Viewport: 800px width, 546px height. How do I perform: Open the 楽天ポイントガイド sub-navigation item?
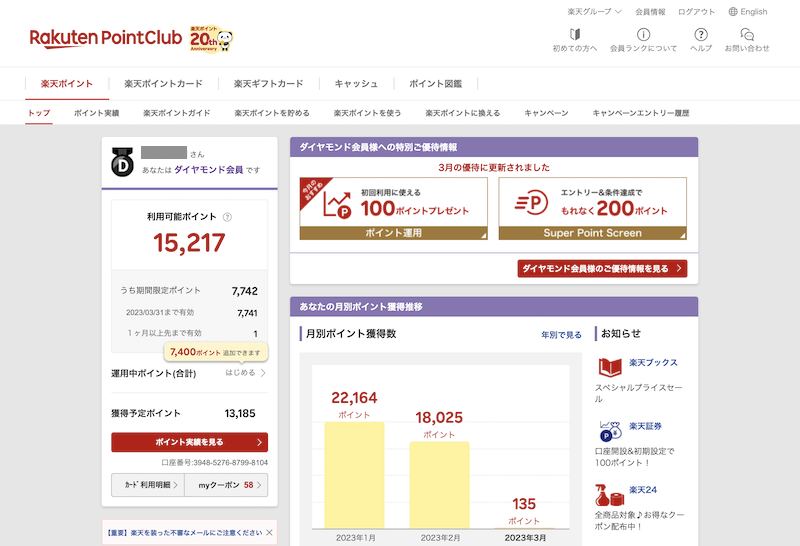(x=177, y=113)
